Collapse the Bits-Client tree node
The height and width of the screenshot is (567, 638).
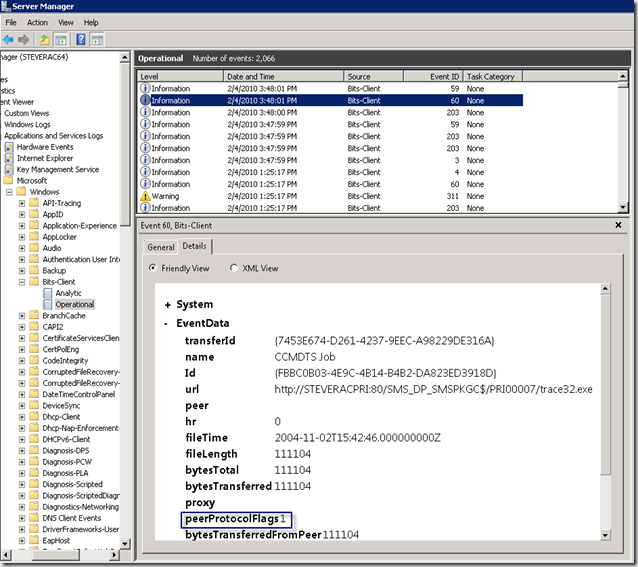pos(22,282)
